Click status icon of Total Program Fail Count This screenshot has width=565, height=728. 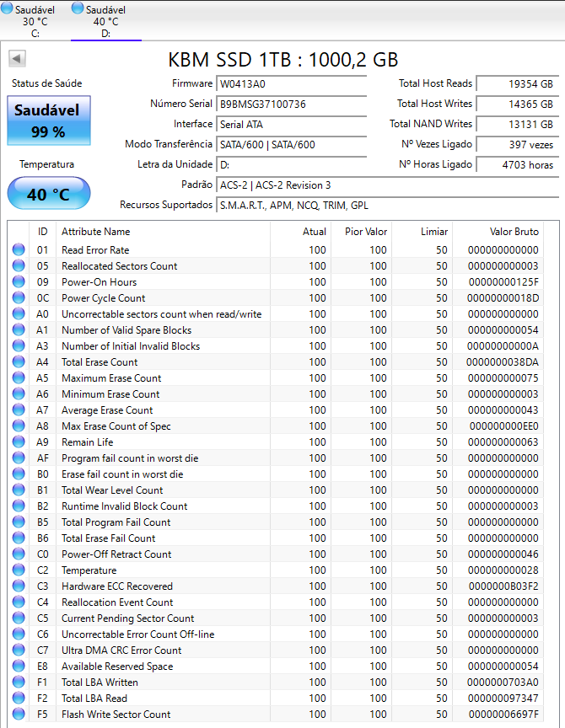(19, 522)
